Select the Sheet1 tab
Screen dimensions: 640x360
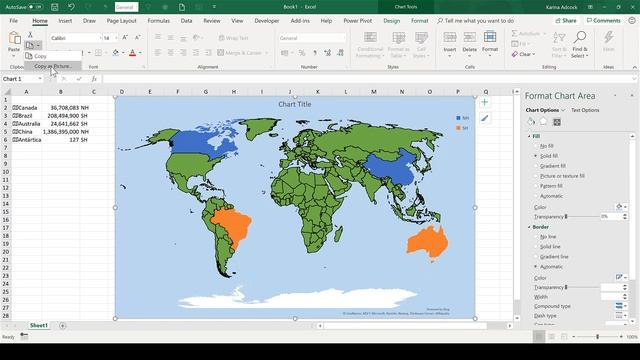[x=39, y=326]
